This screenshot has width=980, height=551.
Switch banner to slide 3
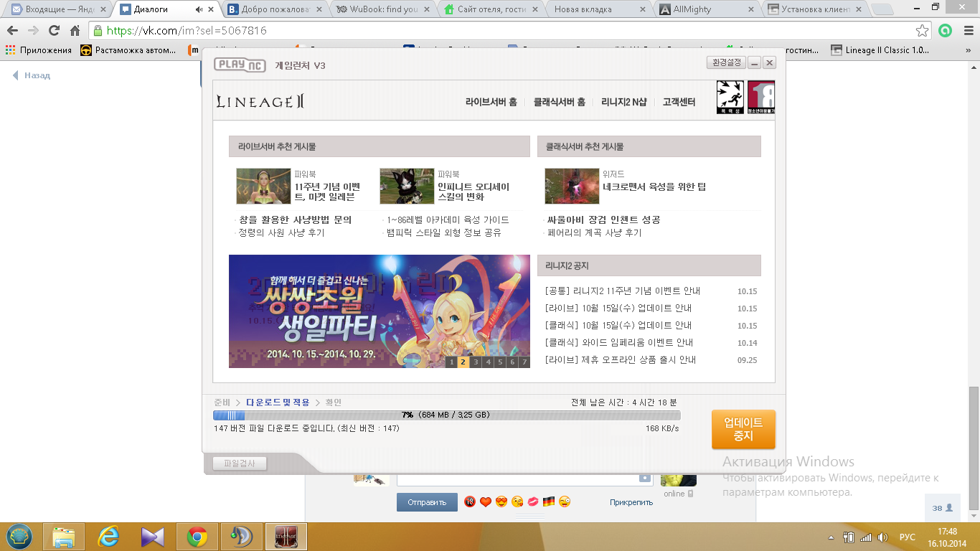(x=476, y=362)
